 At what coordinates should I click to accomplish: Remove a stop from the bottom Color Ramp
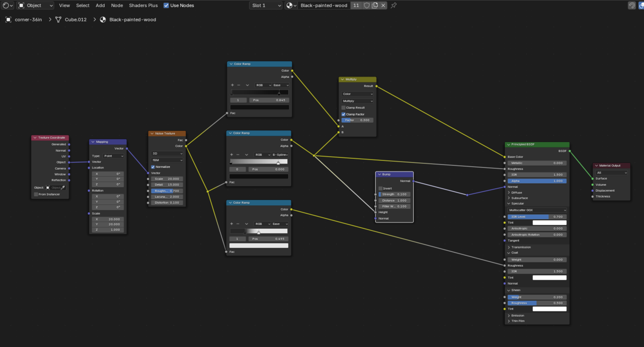click(x=238, y=224)
